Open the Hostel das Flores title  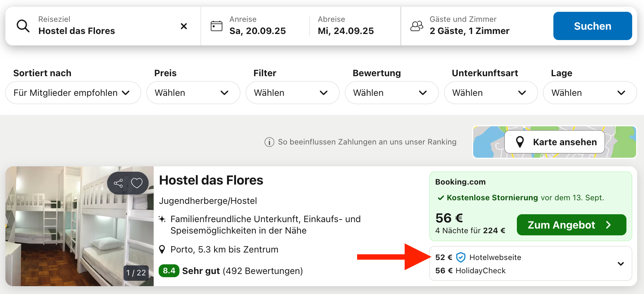211,180
